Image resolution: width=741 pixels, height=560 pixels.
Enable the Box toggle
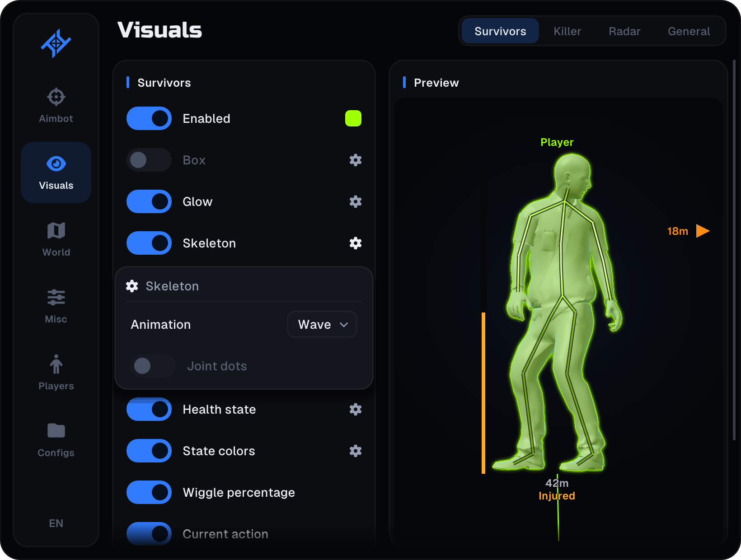pos(149,160)
